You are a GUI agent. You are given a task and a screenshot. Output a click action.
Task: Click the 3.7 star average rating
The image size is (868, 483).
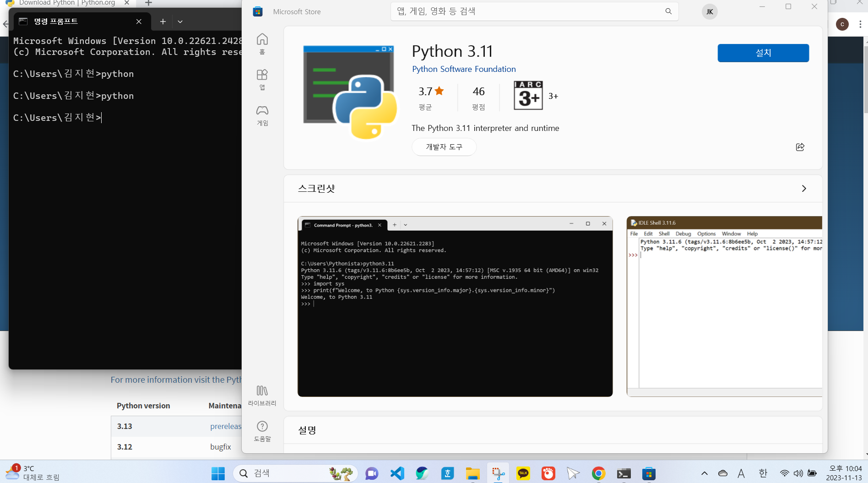(431, 92)
